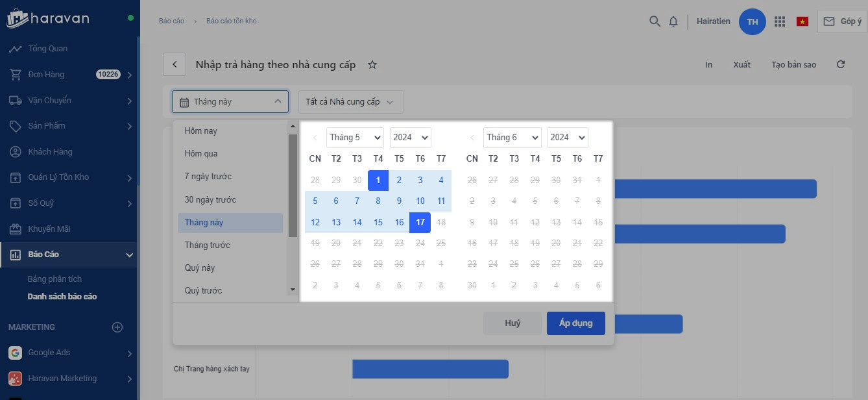Pick May 10 in the calendar

click(420, 201)
